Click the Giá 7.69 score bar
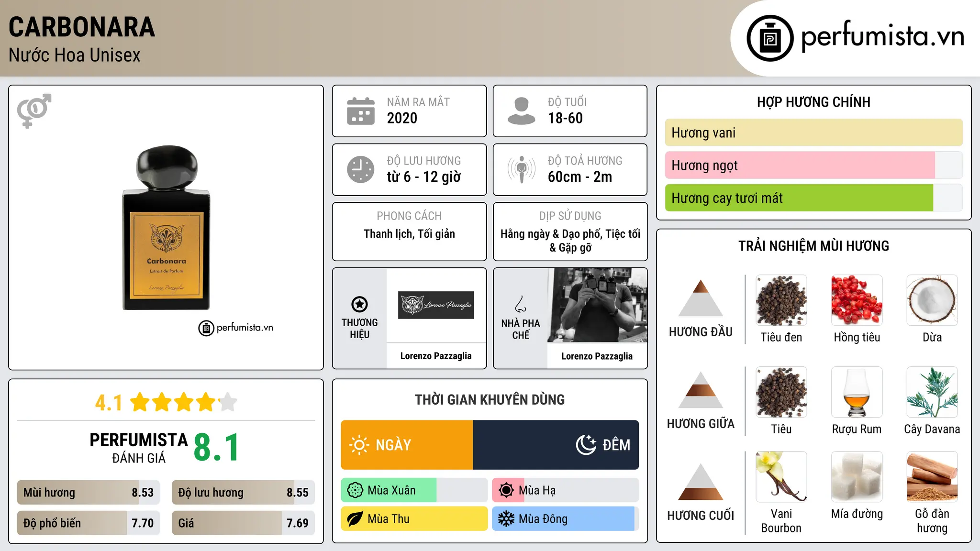Screen dimensions: 980x551 point(244,523)
